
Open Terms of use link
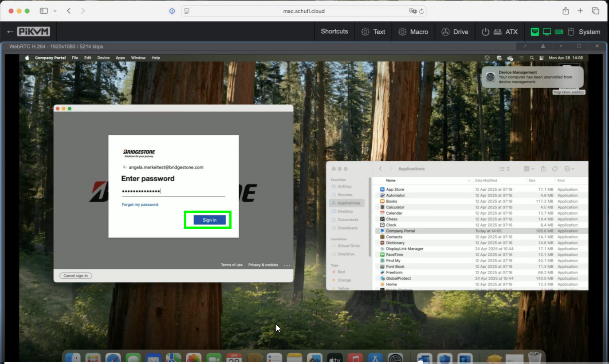232,265
